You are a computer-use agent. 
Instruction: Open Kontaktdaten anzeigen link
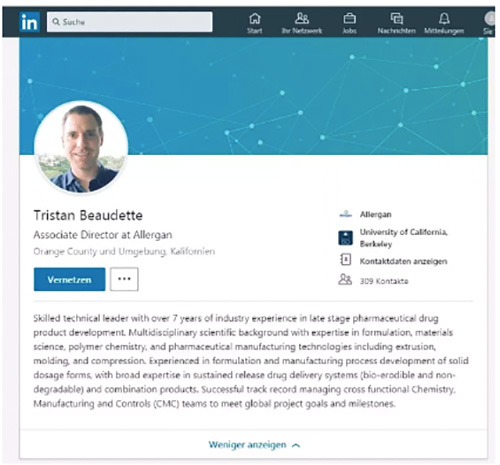pyautogui.click(x=403, y=261)
